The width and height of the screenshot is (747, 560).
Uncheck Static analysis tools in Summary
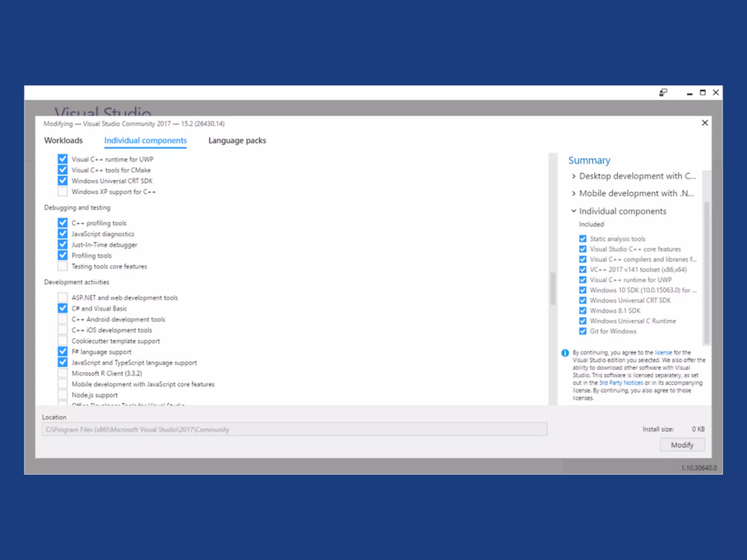pos(583,239)
